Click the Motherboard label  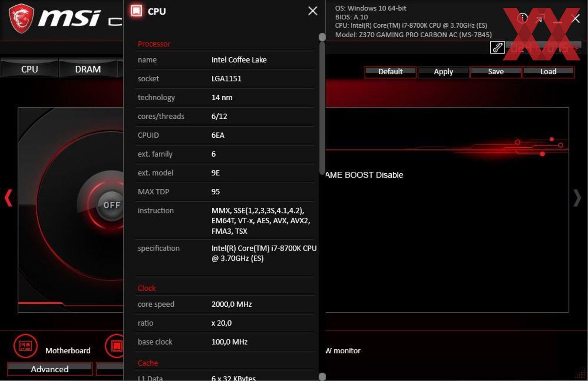coord(68,350)
